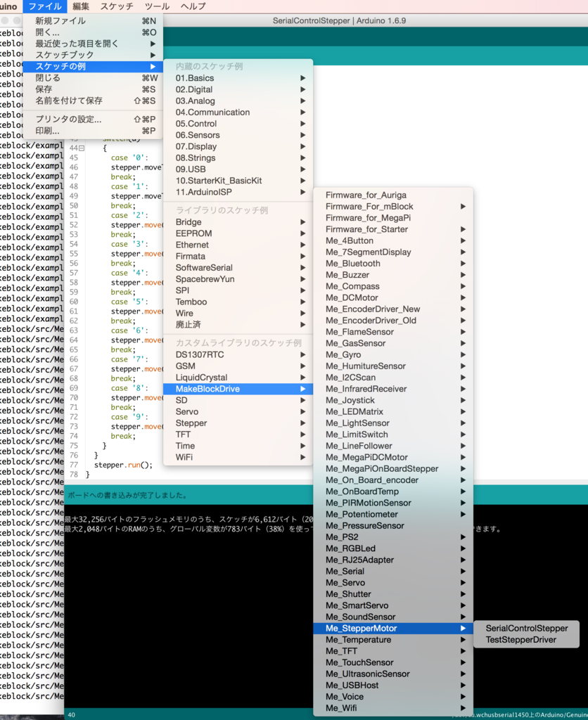Choose 名前を付けて保存 entry
588x720 pixels.
(93, 101)
